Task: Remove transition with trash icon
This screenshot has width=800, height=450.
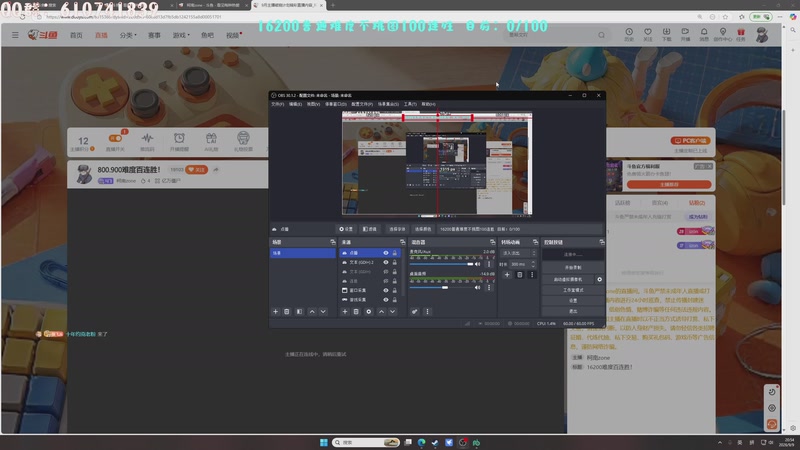Action: [519, 274]
